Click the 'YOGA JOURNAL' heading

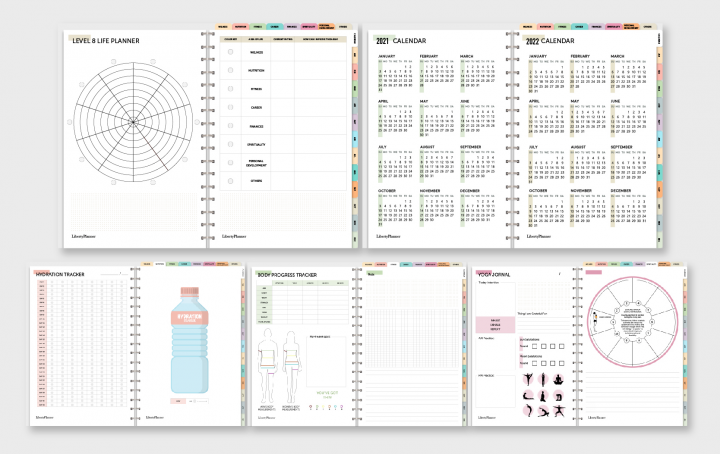pos(494,275)
